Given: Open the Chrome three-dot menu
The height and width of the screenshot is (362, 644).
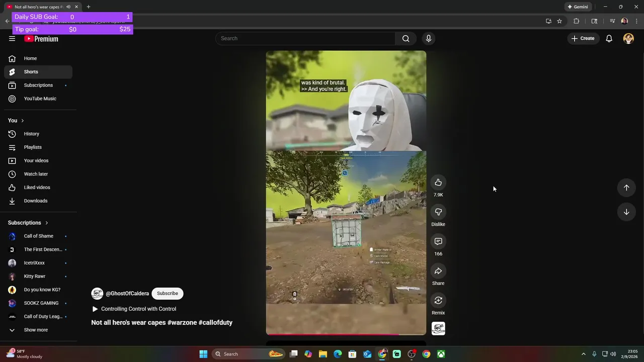Looking at the screenshot, I should [x=637, y=21].
